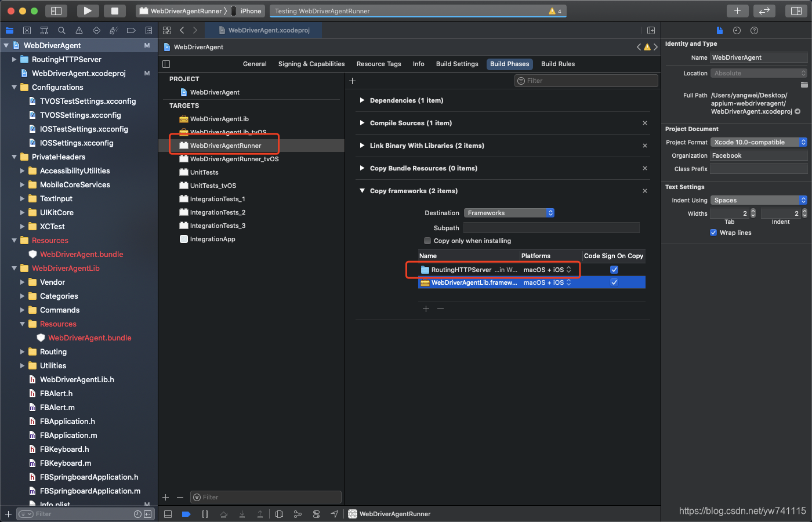This screenshot has width=812, height=522.
Task: Expand the Dependencies build phase
Action: [362, 100]
